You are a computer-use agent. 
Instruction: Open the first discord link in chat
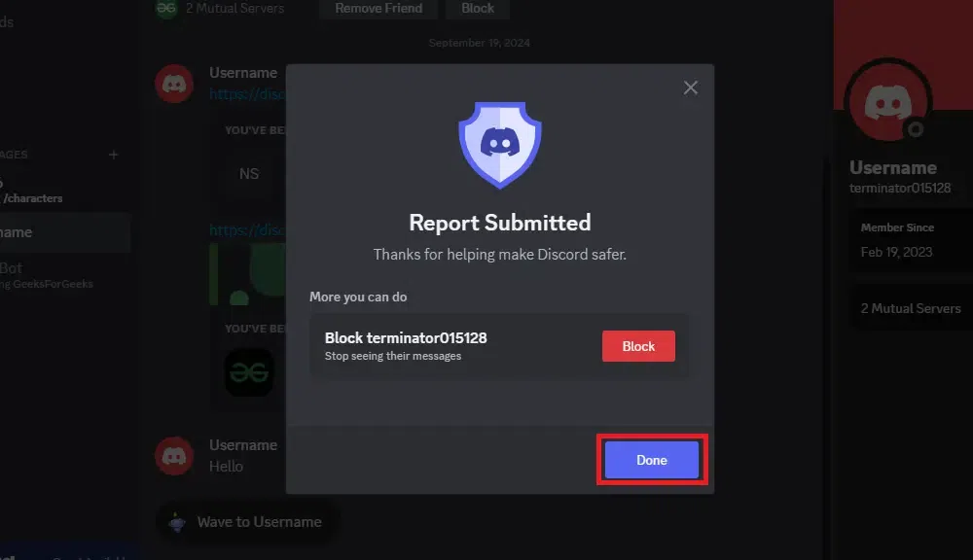click(x=247, y=93)
